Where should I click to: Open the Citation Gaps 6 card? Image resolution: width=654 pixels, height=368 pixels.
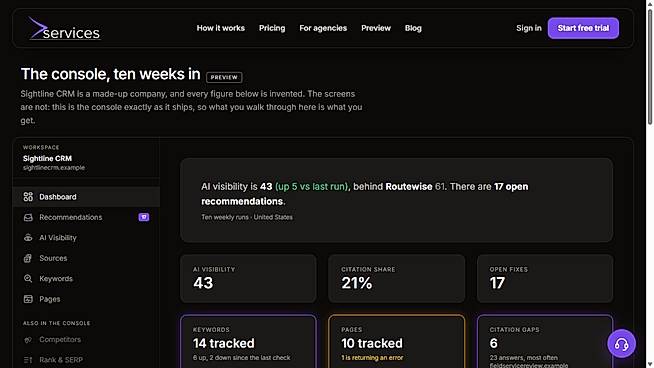coord(545,342)
